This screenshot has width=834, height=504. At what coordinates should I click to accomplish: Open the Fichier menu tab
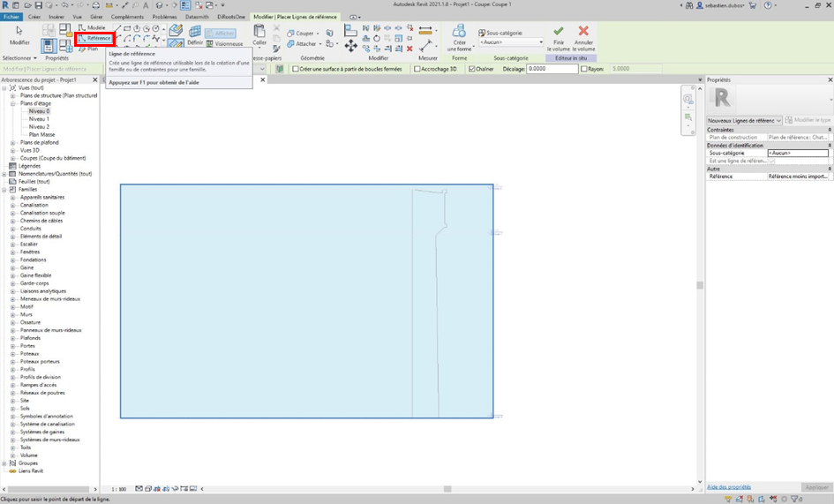[x=11, y=17]
